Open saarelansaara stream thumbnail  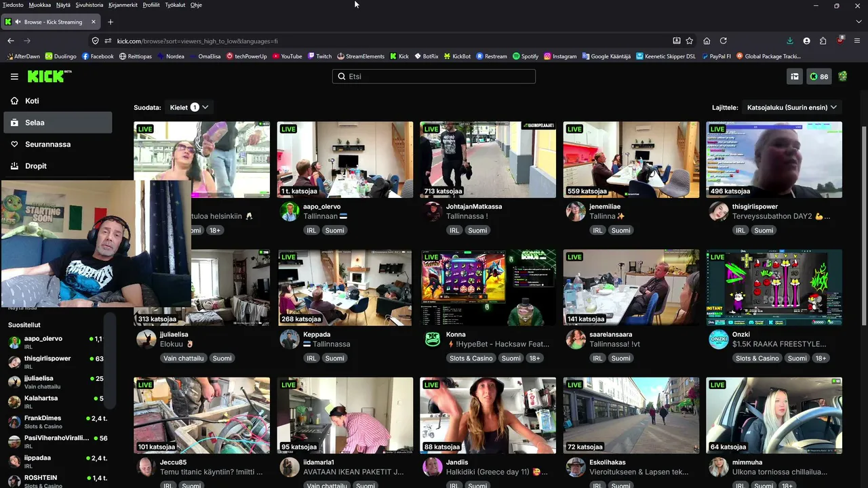(x=631, y=288)
